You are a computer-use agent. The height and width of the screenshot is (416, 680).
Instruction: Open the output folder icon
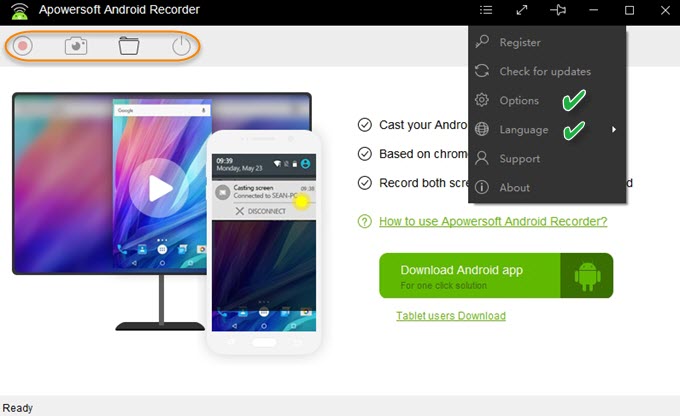coord(129,46)
